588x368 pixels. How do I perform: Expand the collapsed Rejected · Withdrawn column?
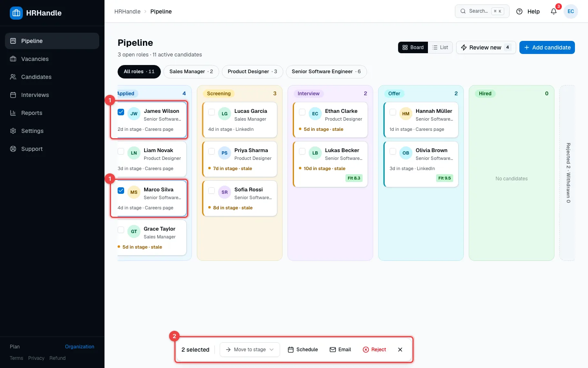point(568,173)
